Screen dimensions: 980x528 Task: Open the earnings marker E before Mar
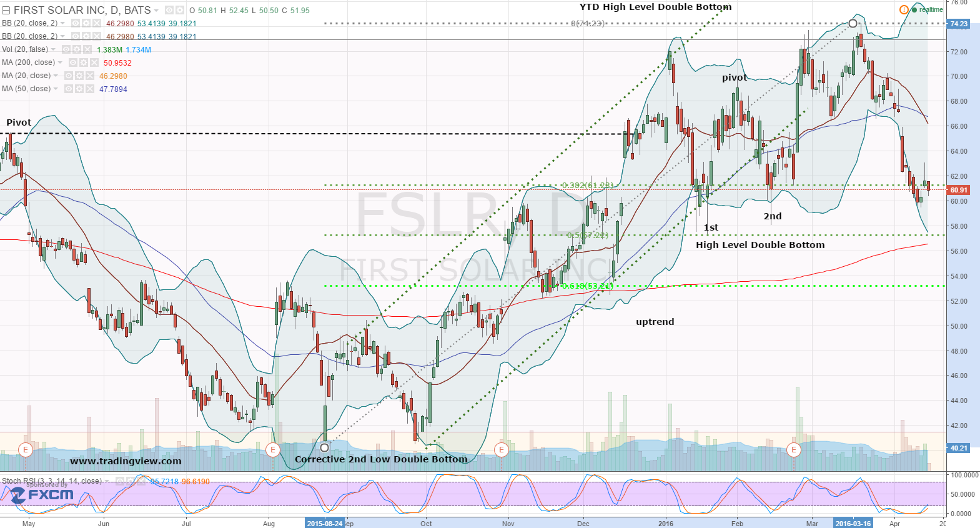(794, 450)
